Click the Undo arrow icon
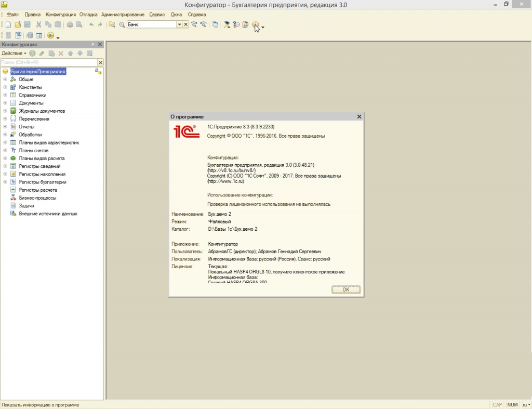The width and height of the screenshot is (532, 409). 91,25
